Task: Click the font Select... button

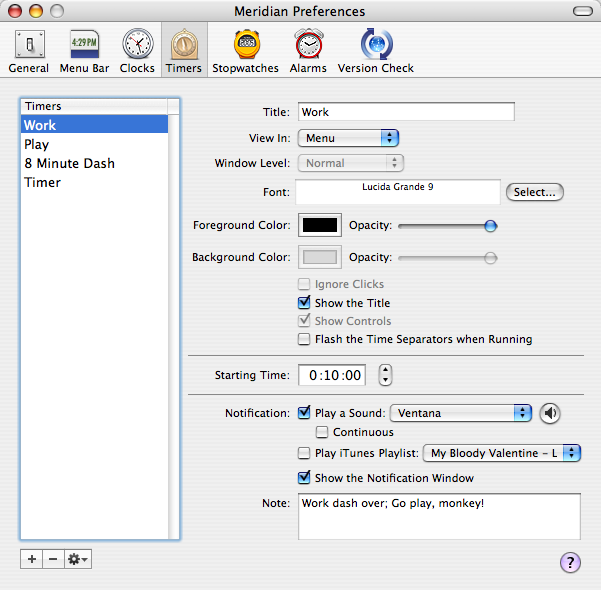Action: [x=535, y=192]
